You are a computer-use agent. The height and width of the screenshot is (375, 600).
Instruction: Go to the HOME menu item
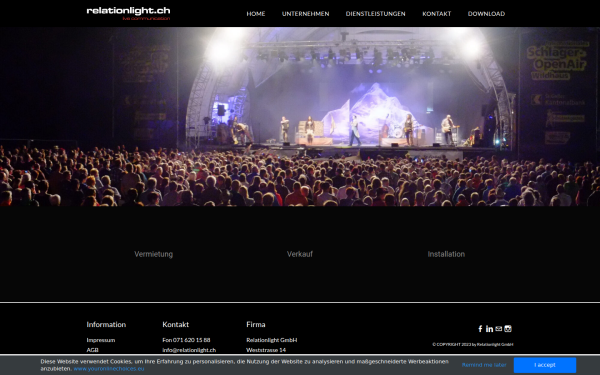(256, 14)
